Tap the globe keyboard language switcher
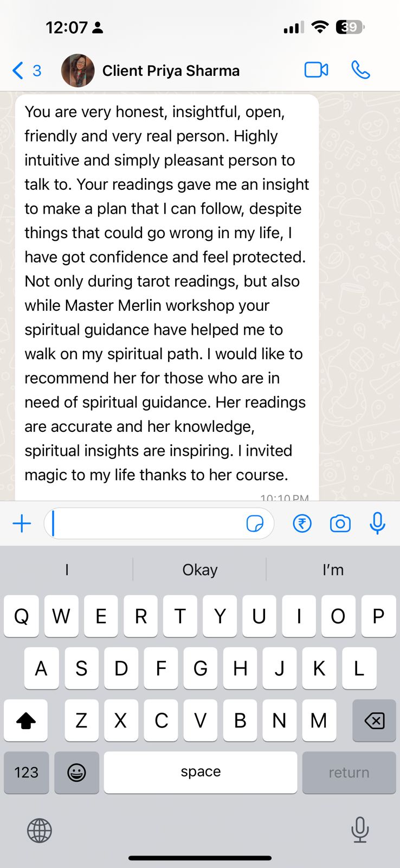Viewport: 400px width, 868px height. (x=40, y=831)
